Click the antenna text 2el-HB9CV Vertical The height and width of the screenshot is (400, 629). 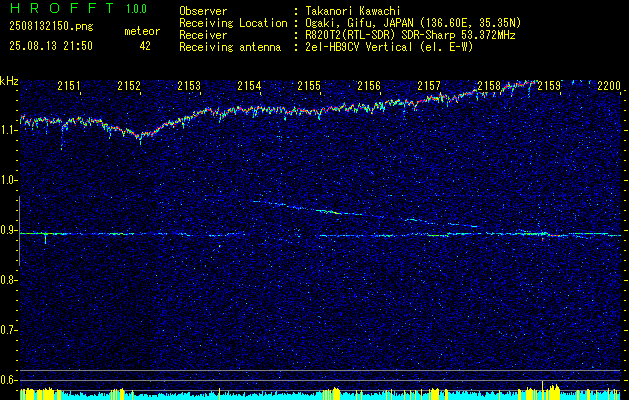359,47
